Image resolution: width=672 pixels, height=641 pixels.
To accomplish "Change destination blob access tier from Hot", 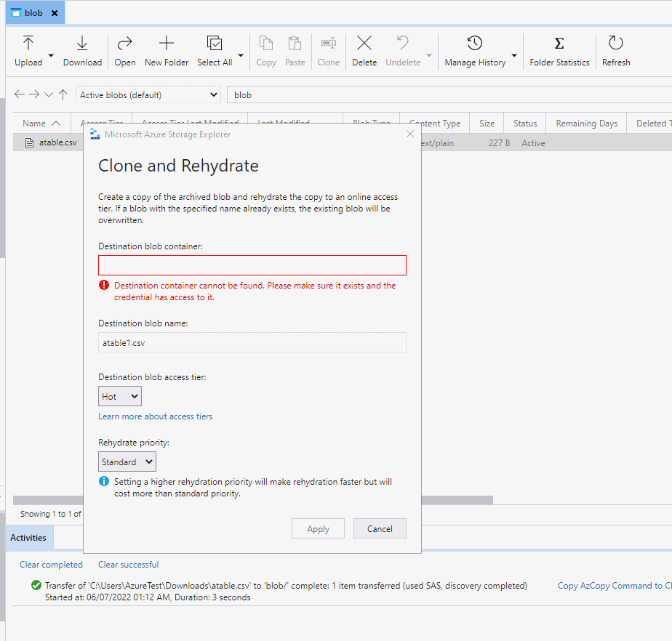I will pyautogui.click(x=119, y=395).
